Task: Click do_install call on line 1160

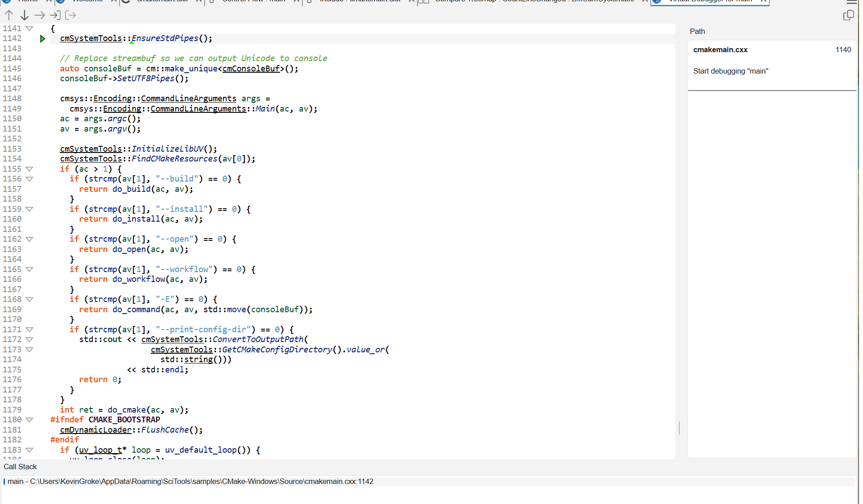Action: 136,219
